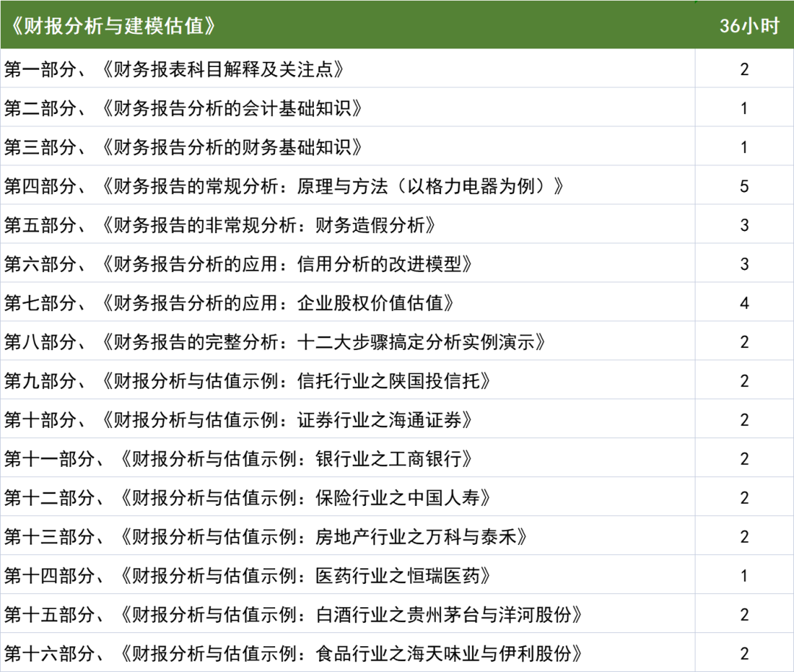Viewport: 794px width, 672px height.
Task: Select the hours cell 2 for 第十五部分
Action: [x=744, y=614]
